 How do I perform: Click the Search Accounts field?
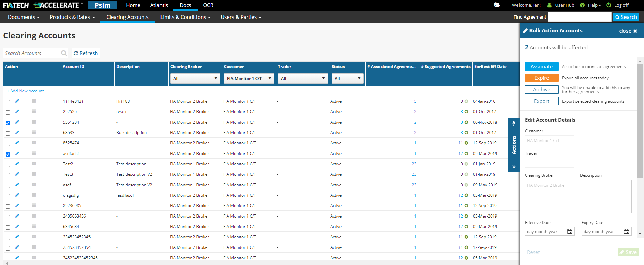(x=36, y=53)
